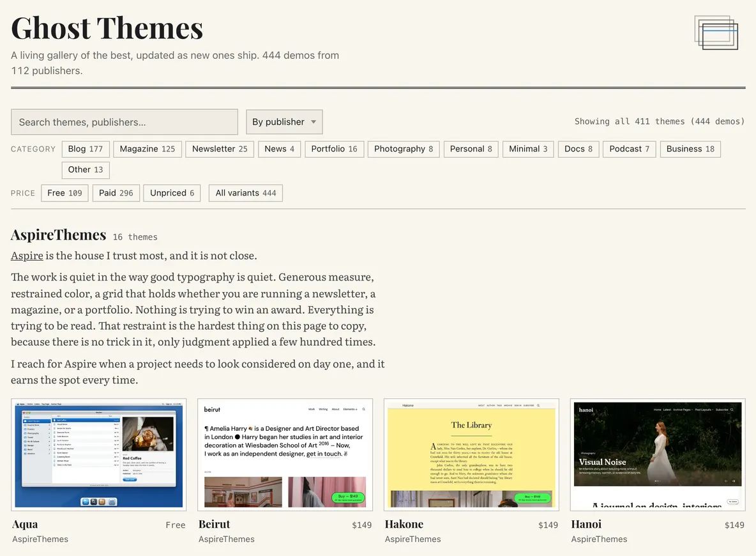Click AspireThemes publisher label under Aqua
Viewport: 756px width, 556px height.
tap(40, 539)
